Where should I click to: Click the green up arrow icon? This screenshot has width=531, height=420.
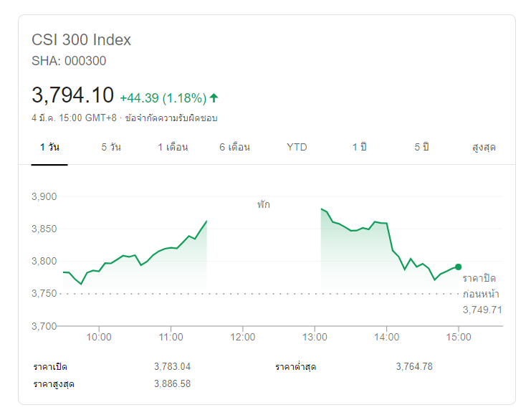tap(214, 97)
